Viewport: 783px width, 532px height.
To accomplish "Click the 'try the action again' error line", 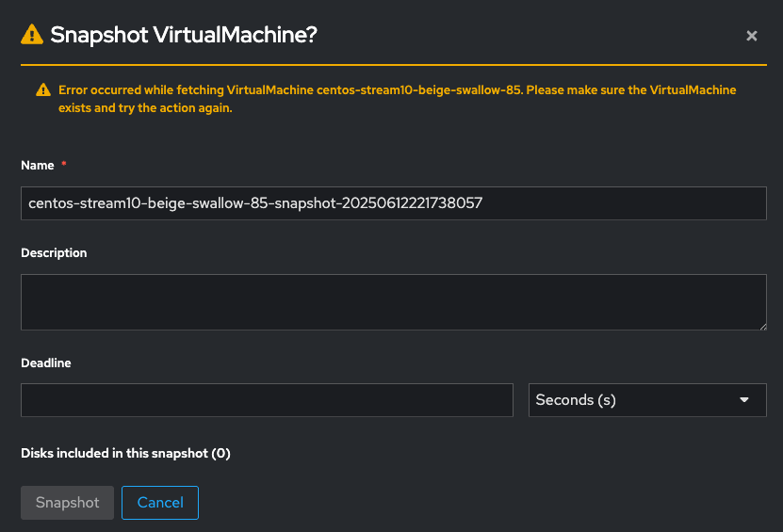I will pyautogui.click(x=145, y=108).
